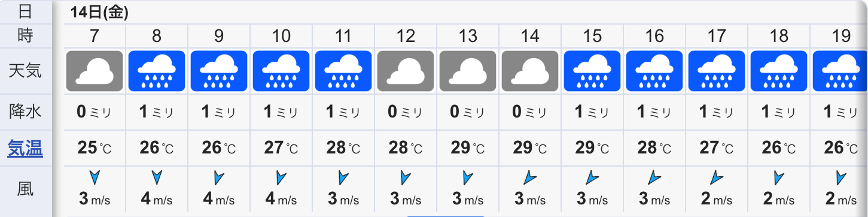Click the rain icon for 8 o'clock
The height and width of the screenshot is (217, 868).
[157, 71]
